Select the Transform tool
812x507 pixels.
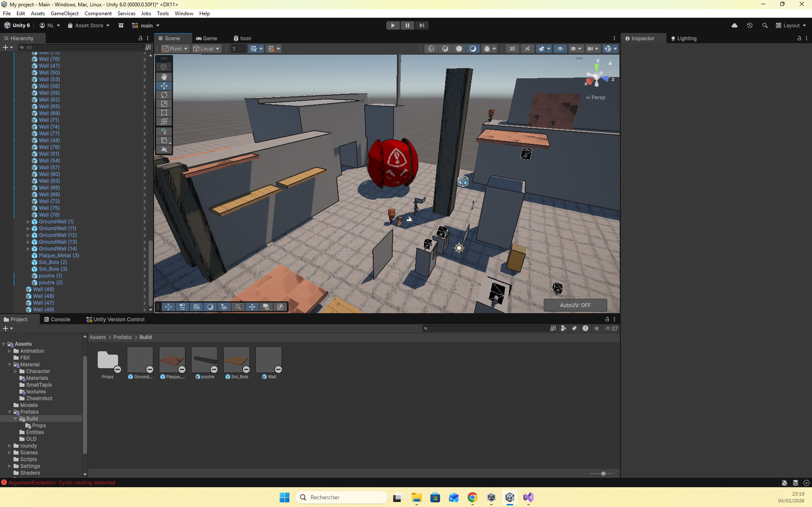164,121
